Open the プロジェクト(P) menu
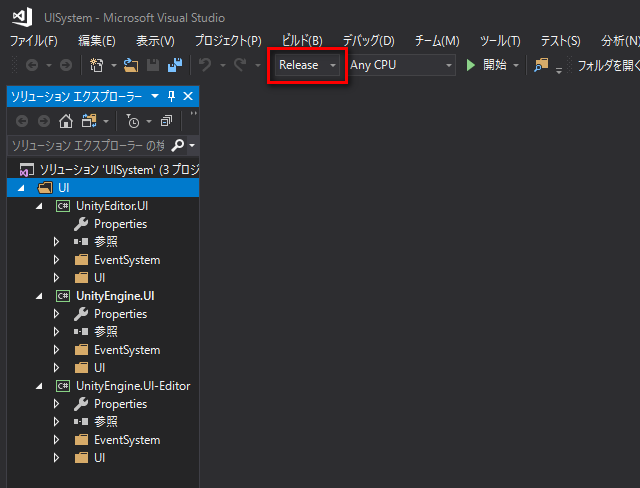 (228, 41)
